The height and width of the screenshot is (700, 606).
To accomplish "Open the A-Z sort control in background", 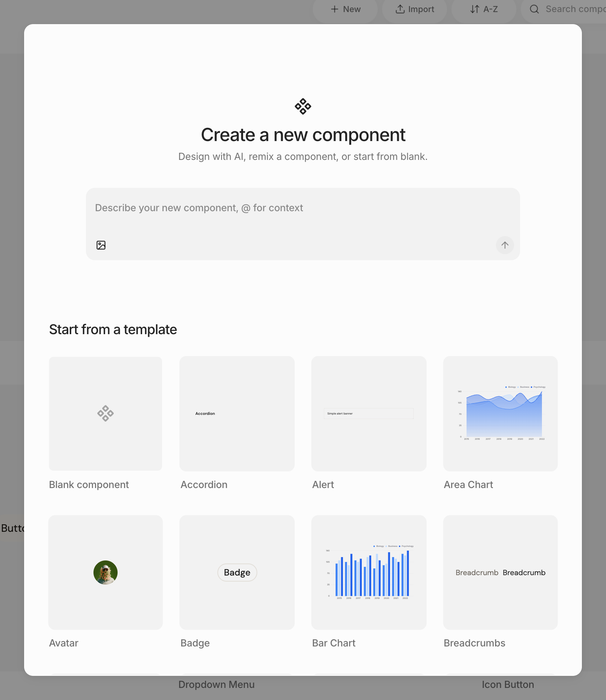I will 484,9.
